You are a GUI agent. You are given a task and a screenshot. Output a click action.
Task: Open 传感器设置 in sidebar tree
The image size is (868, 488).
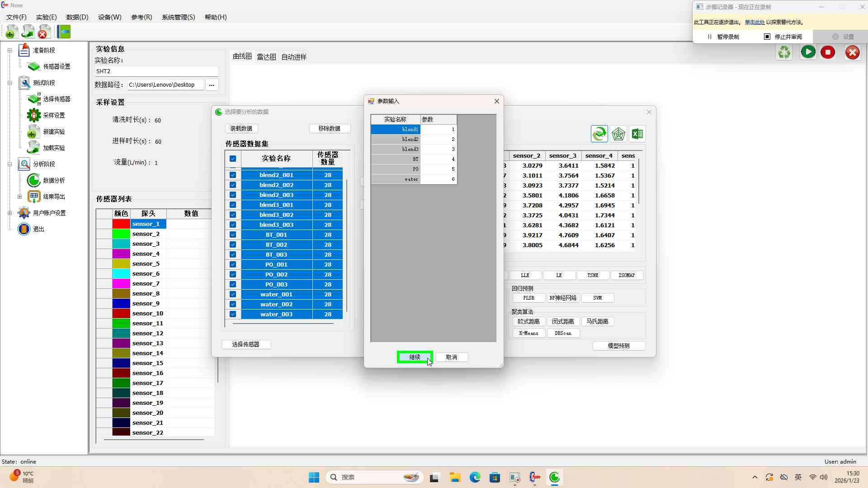coord(57,66)
